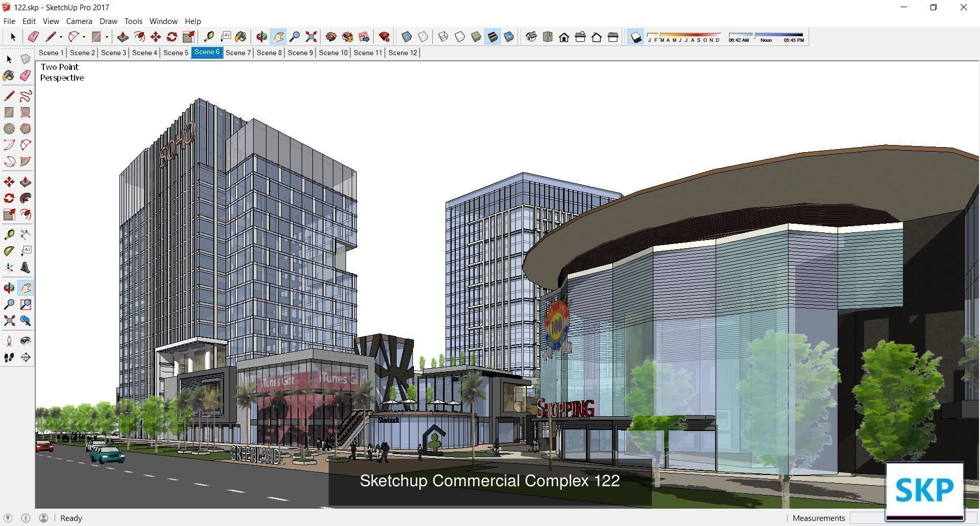Choose Look Around eye tool
The height and width of the screenshot is (526, 980).
[x=25, y=341]
